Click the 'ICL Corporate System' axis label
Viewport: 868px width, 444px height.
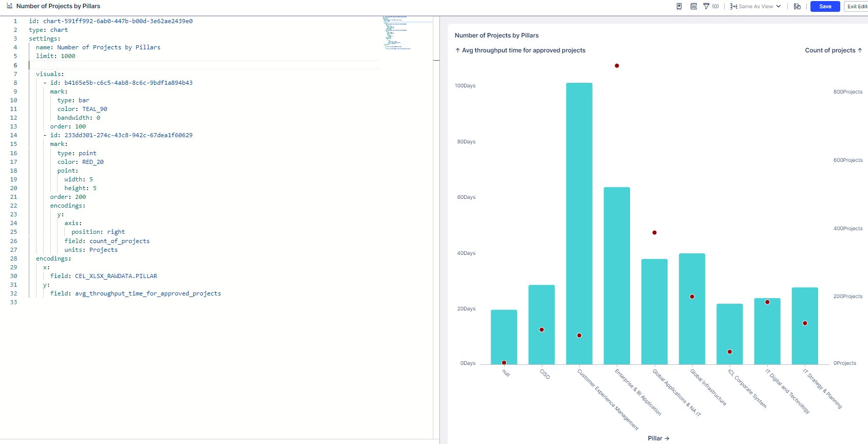(x=747, y=388)
